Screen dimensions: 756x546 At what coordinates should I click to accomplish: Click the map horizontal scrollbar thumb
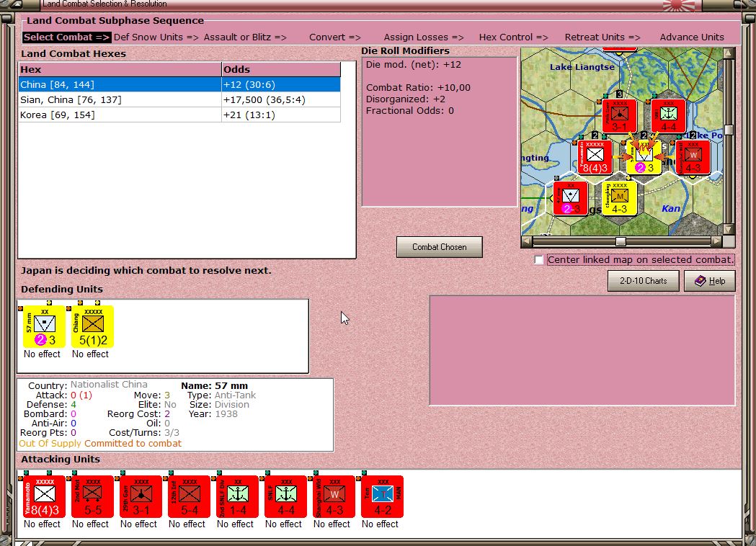(x=621, y=241)
